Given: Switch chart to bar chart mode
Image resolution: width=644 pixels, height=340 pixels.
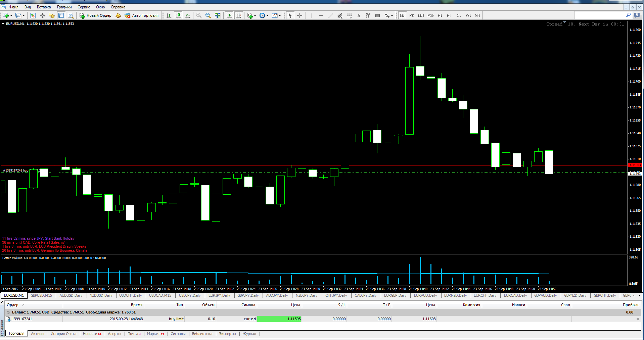Looking at the screenshot, I should [x=169, y=15].
